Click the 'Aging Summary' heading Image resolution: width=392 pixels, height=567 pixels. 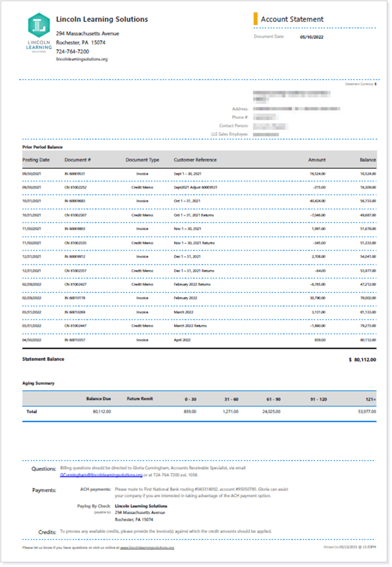pos(38,383)
